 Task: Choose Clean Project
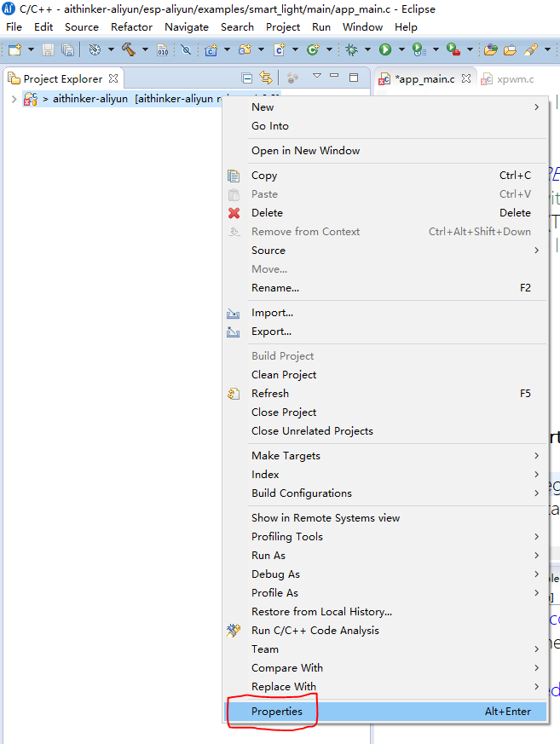point(385,374)
